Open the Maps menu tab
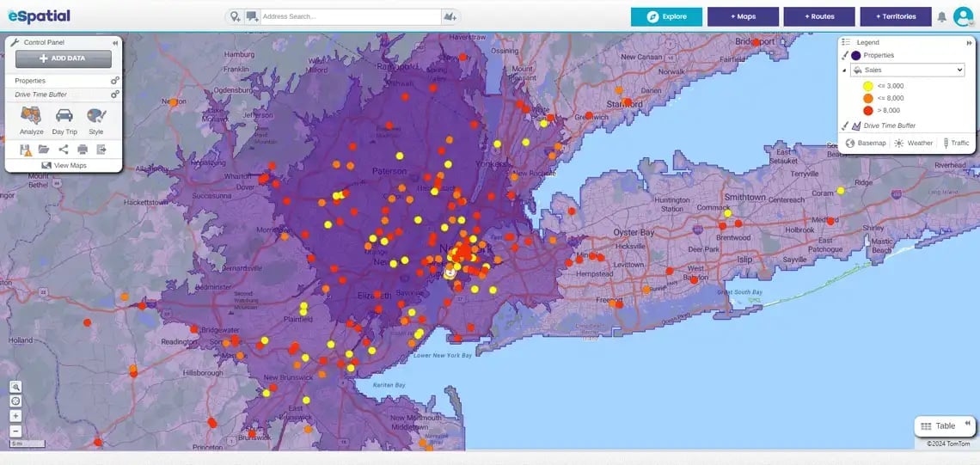The height and width of the screenshot is (465, 980). [743, 17]
